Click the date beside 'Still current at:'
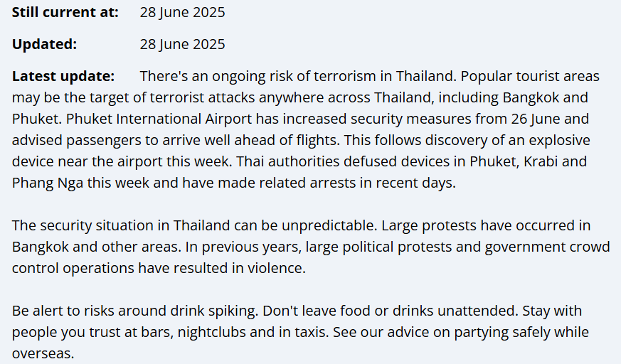Image resolution: width=621 pixels, height=364 pixels. 182,12
